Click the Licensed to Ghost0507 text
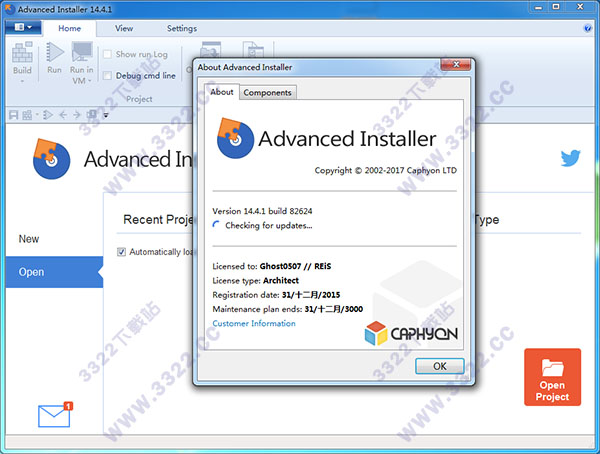 [x=272, y=266]
